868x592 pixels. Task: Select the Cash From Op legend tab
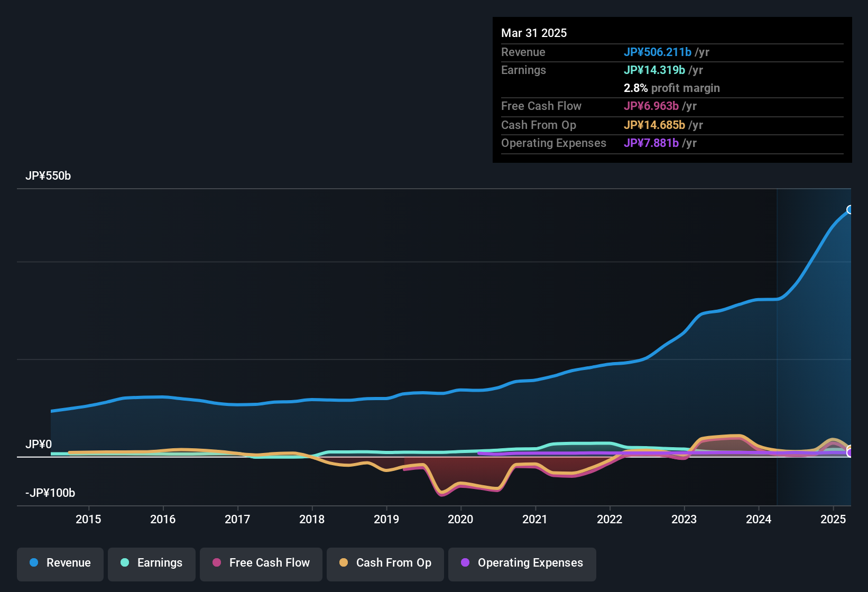click(385, 563)
